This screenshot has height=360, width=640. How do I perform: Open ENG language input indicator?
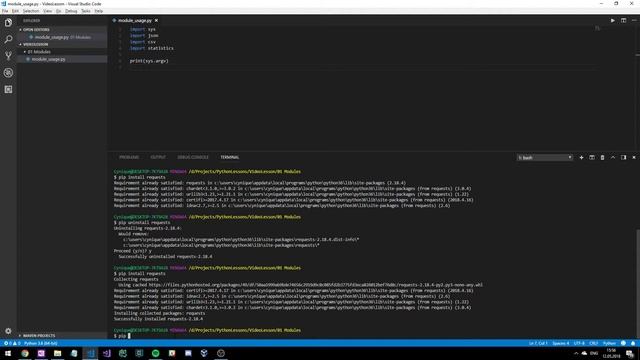click(594, 353)
